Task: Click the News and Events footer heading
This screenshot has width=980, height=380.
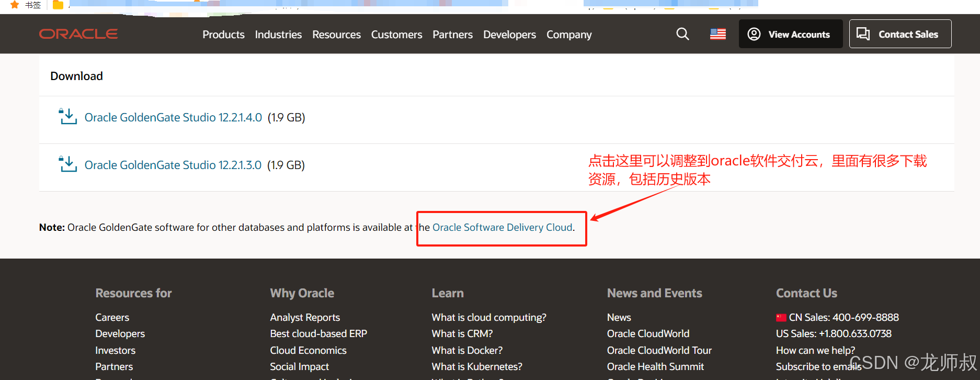Action: 654,293
